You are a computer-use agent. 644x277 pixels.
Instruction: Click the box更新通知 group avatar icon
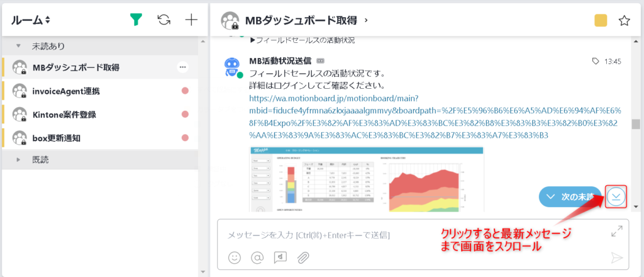[x=19, y=138]
